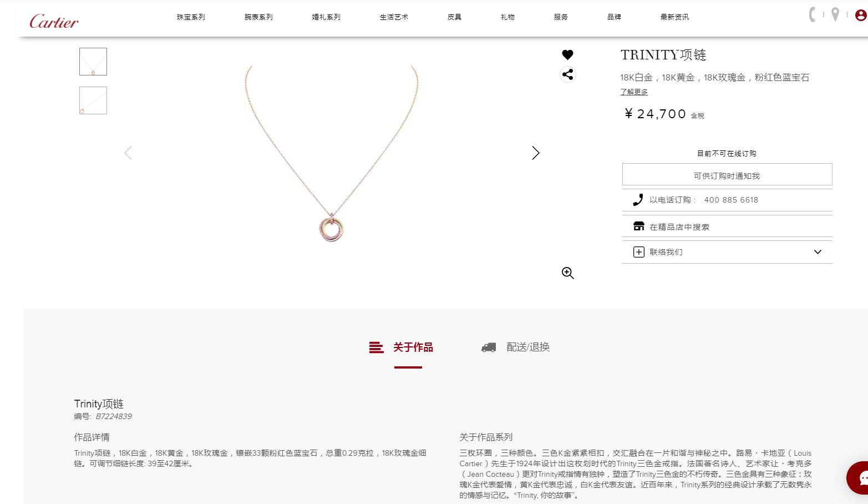This screenshot has height=504, width=868.
Task: Open the 腕表系列 menu
Action: [258, 17]
